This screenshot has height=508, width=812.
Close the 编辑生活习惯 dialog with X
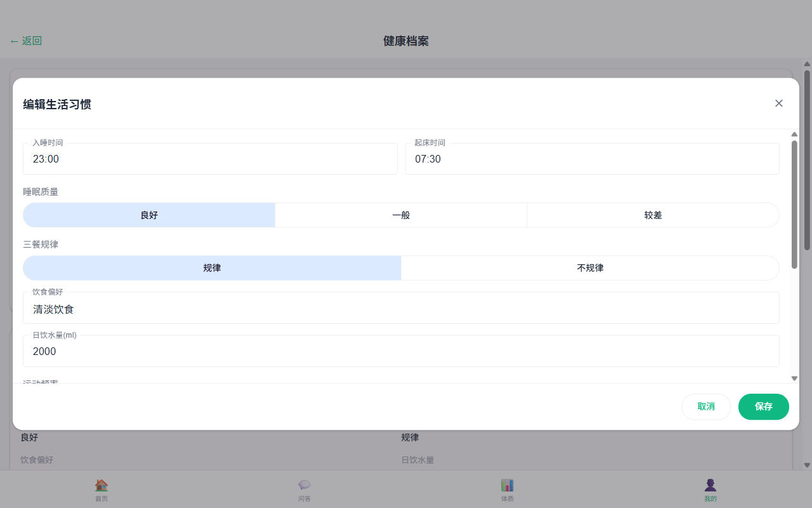pyautogui.click(x=779, y=104)
